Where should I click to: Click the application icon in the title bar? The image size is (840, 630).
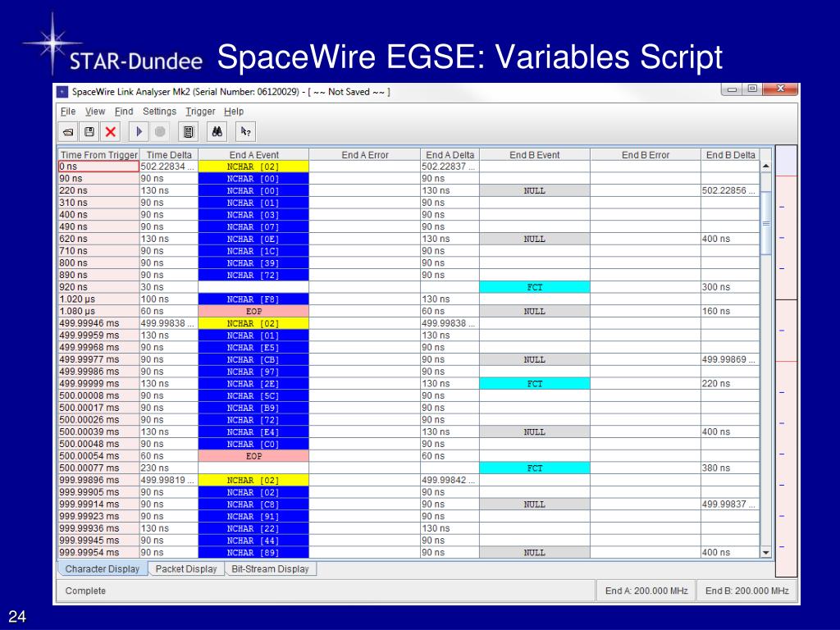click(x=62, y=92)
